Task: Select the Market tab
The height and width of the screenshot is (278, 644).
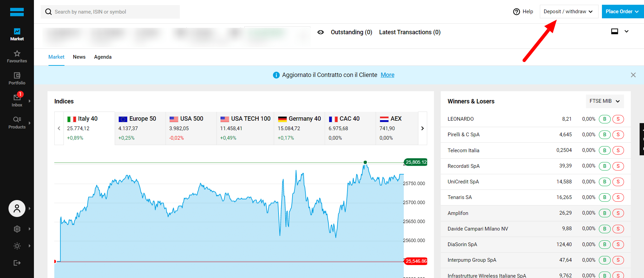Action: pyautogui.click(x=56, y=57)
